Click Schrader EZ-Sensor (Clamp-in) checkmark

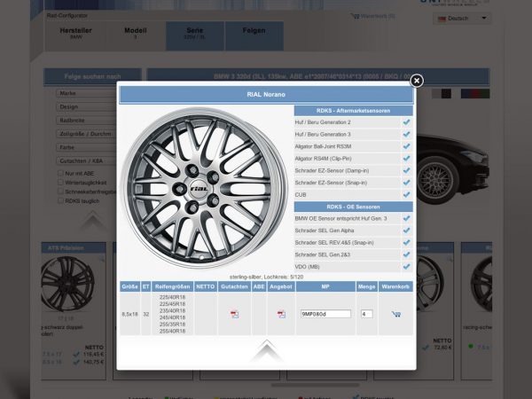pyautogui.click(x=406, y=170)
